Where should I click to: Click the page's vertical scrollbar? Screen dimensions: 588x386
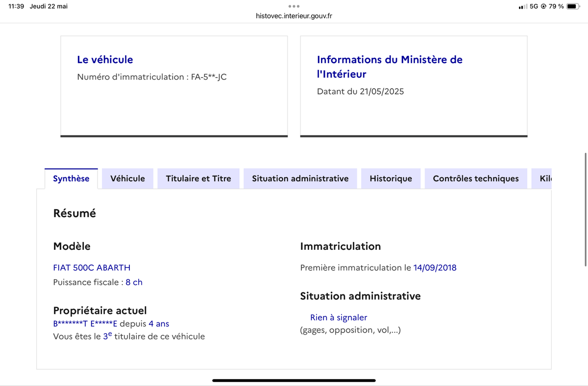[x=586, y=210]
